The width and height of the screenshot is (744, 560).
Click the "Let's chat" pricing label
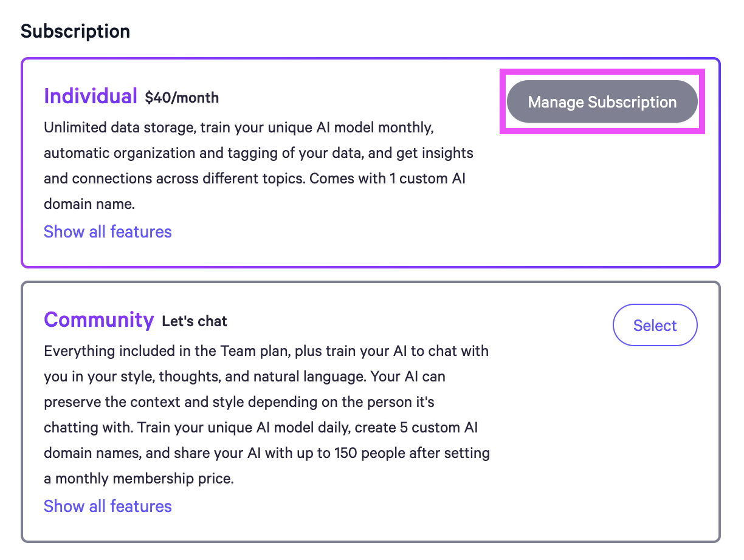pyautogui.click(x=195, y=321)
